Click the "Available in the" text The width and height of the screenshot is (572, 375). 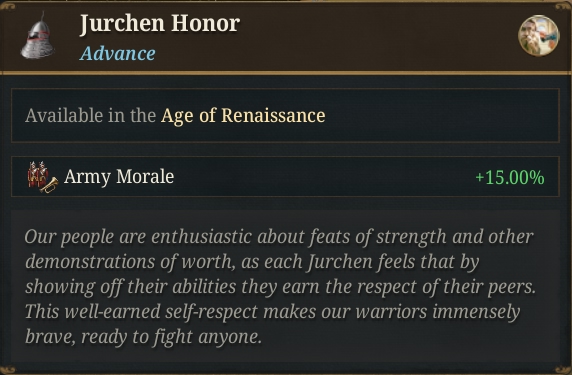point(90,116)
